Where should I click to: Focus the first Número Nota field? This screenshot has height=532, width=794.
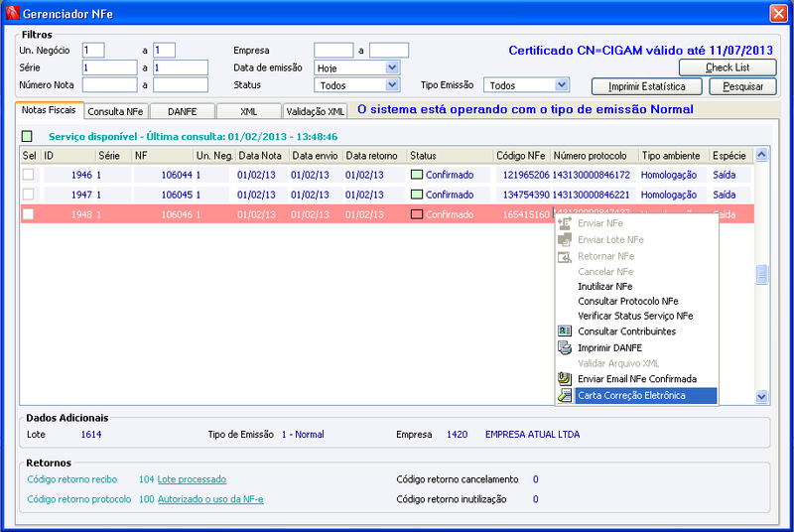tap(110, 85)
